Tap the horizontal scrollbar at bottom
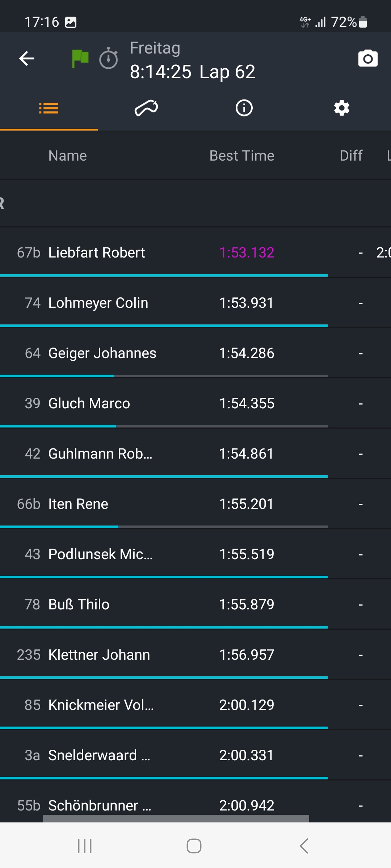 (176, 819)
